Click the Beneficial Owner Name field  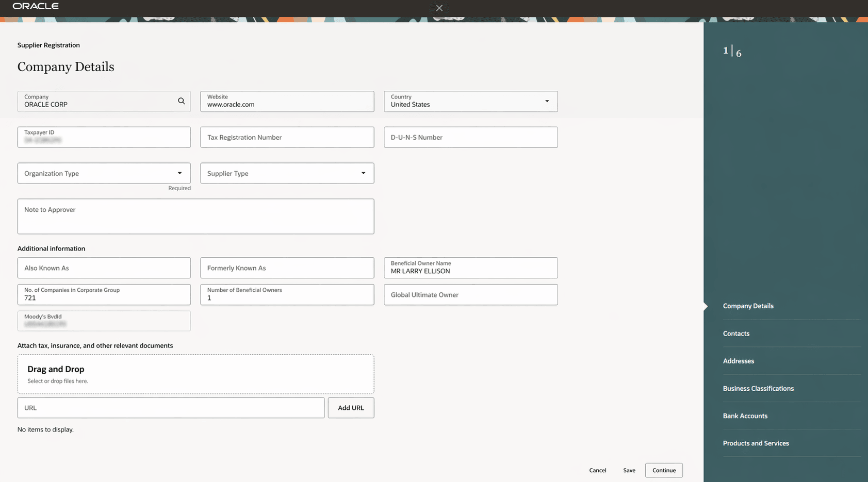[x=470, y=268]
